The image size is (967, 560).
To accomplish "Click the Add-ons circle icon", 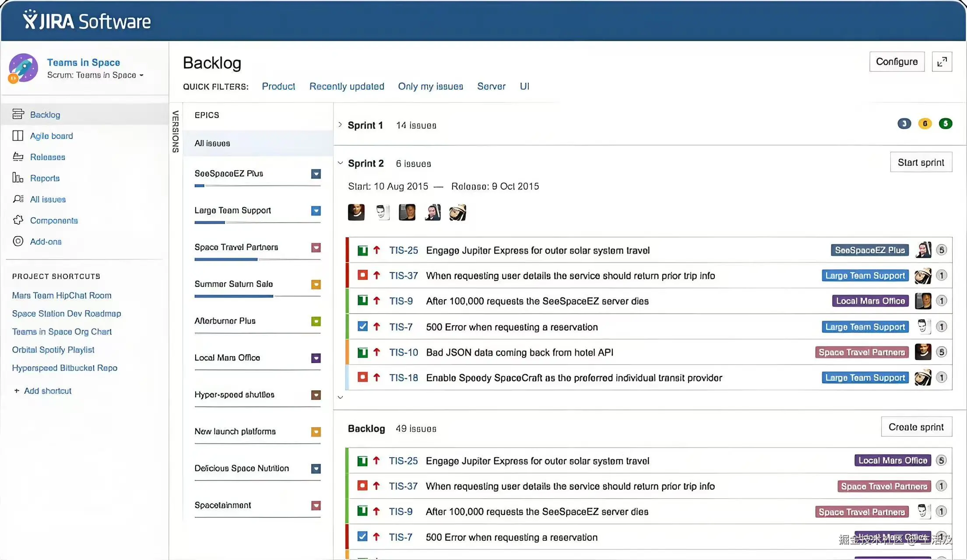I will [18, 241].
